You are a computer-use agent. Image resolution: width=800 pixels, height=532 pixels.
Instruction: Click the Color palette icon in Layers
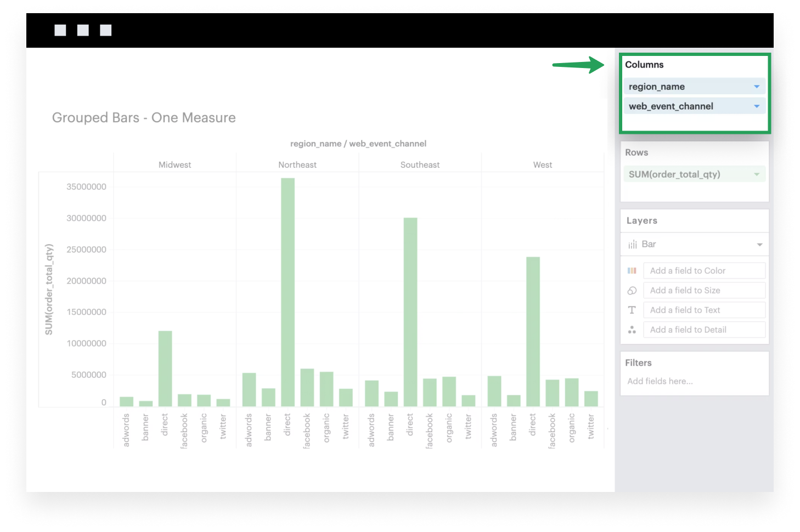(x=632, y=270)
